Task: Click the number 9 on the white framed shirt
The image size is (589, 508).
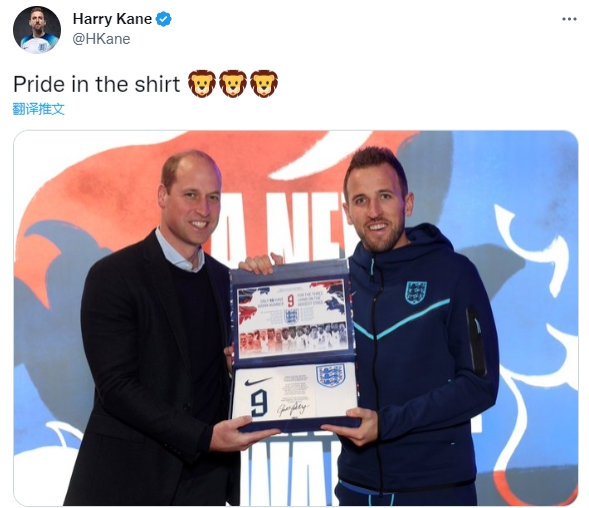Action: (x=259, y=403)
